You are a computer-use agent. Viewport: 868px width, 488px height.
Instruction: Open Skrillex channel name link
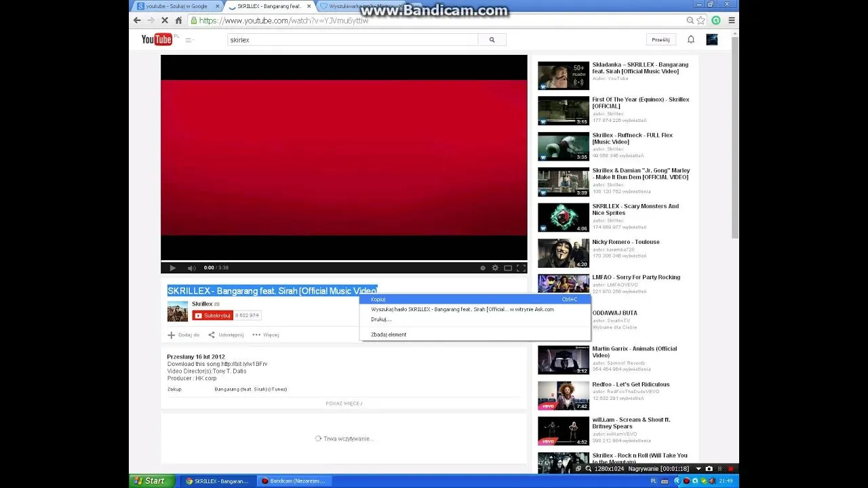[202, 304]
